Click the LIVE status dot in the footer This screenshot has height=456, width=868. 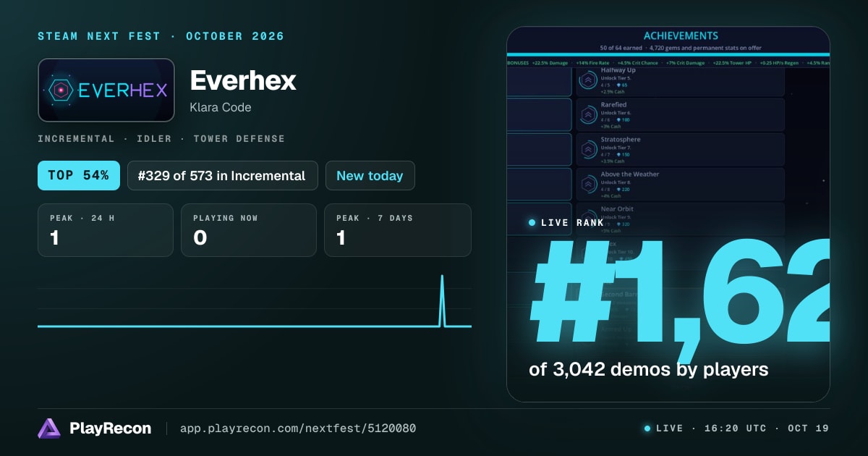pos(647,428)
